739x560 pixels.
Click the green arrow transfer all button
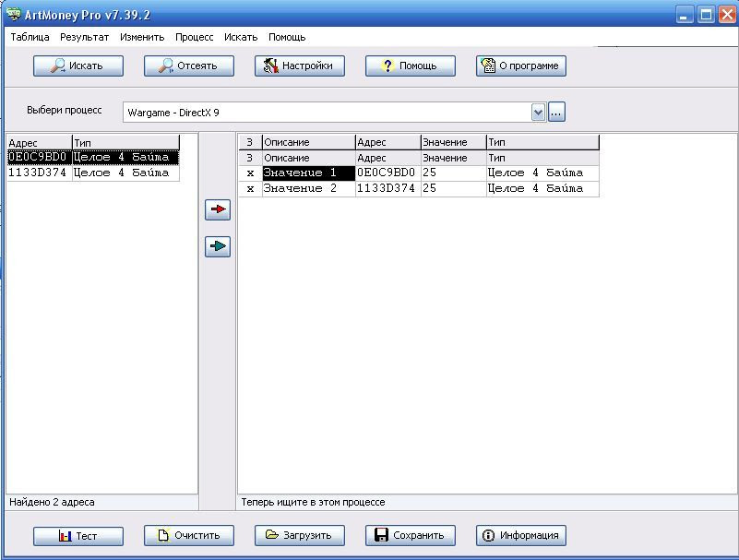point(218,246)
